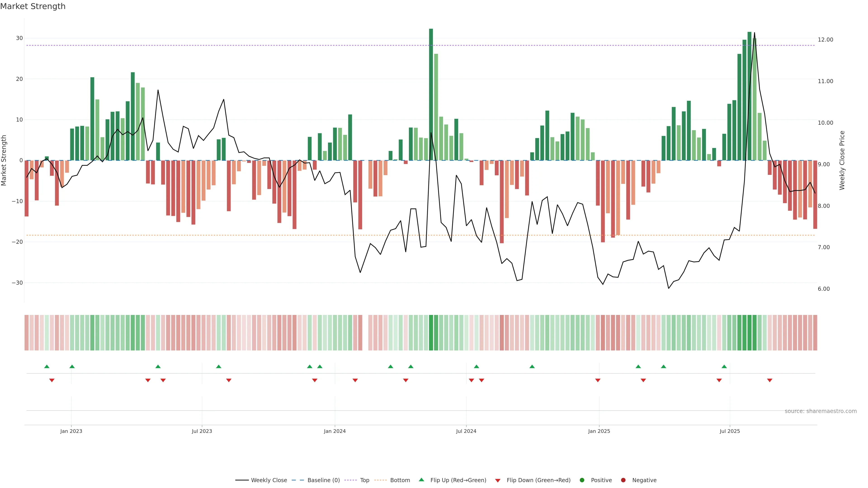Screen dimensions: 868x488
Task: Click the Jul 2024 x-axis label
Action: pyautogui.click(x=466, y=431)
